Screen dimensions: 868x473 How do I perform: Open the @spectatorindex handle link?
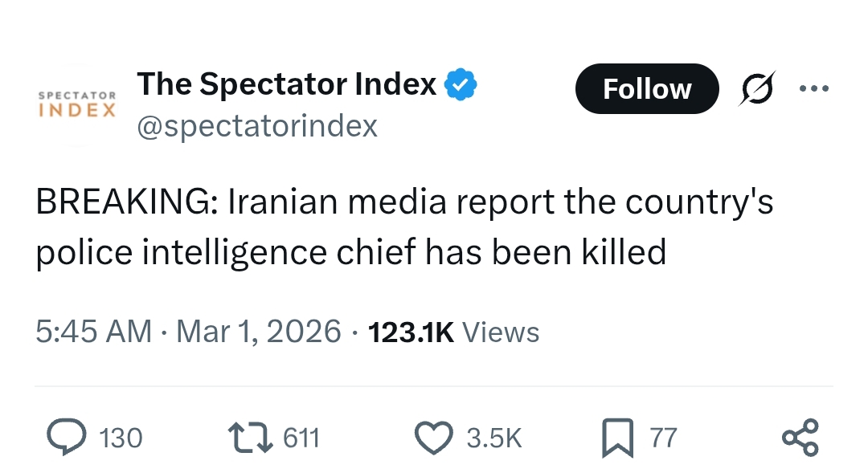click(x=257, y=126)
